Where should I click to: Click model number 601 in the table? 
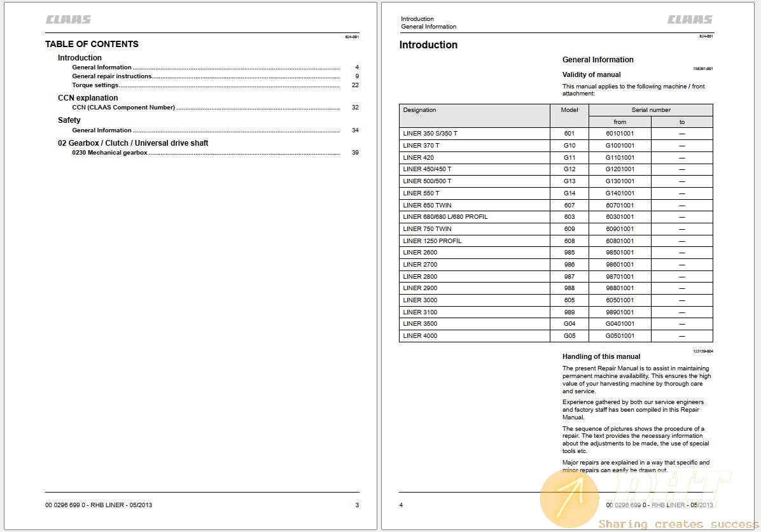[x=569, y=134]
